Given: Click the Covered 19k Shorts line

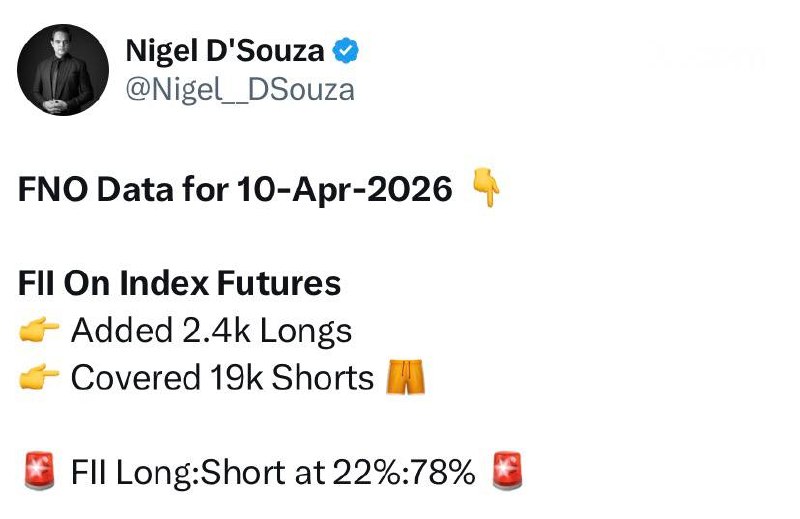Looking at the screenshot, I should coord(222,378).
